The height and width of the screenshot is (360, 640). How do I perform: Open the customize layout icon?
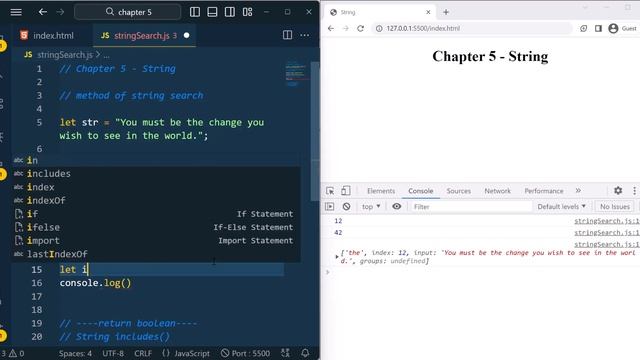click(x=247, y=12)
